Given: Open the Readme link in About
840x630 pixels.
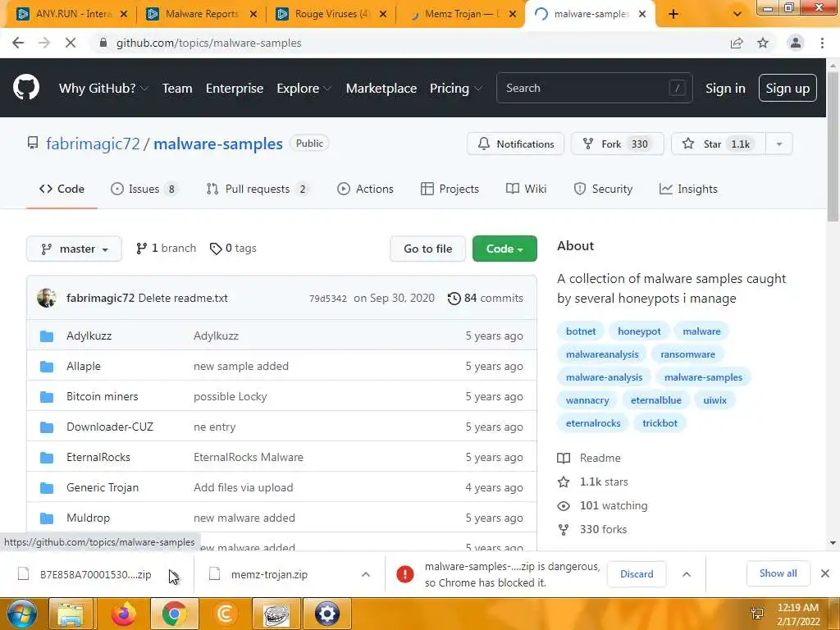Looking at the screenshot, I should point(600,458).
